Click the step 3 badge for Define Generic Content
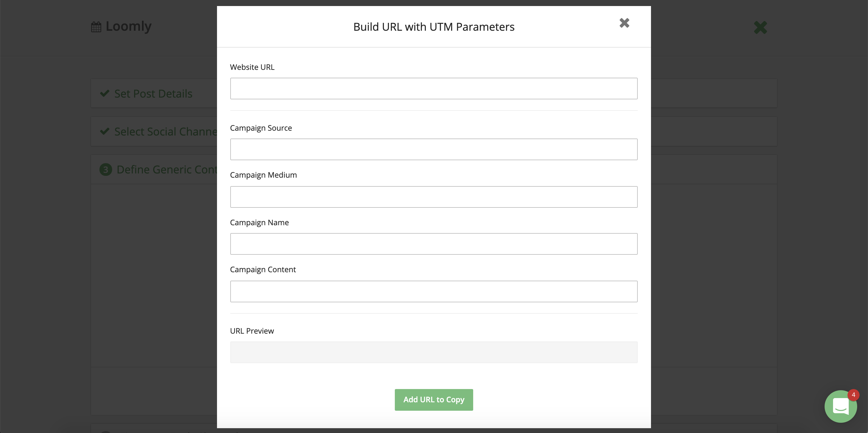This screenshot has width=868, height=433. (x=106, y=169)
